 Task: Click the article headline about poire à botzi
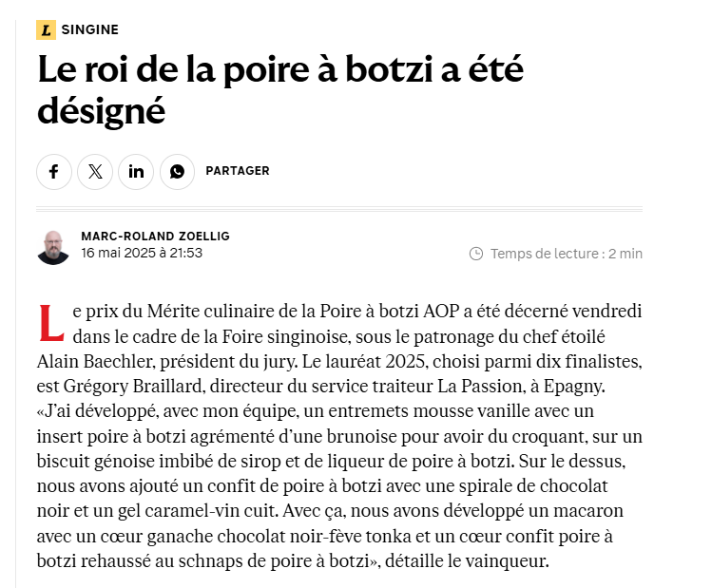tap(280, 91)
